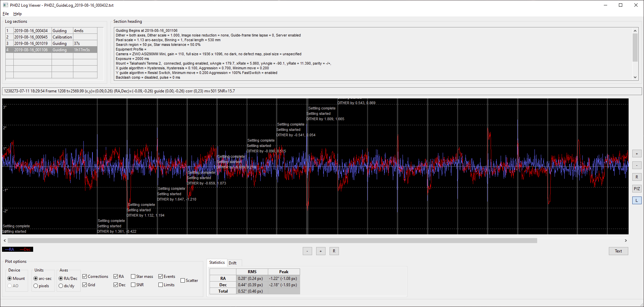Image resolution: width=644 pixels, height=307 pixels.
Task: Click the 'DITHER by 1.361, -0.422' event label
Action: coord(117,231)
